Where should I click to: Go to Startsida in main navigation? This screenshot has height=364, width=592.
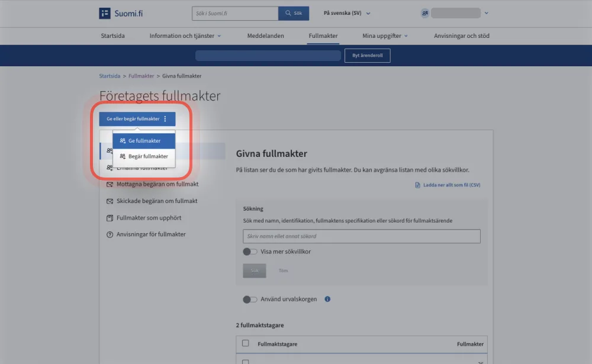tap(112, 36)
